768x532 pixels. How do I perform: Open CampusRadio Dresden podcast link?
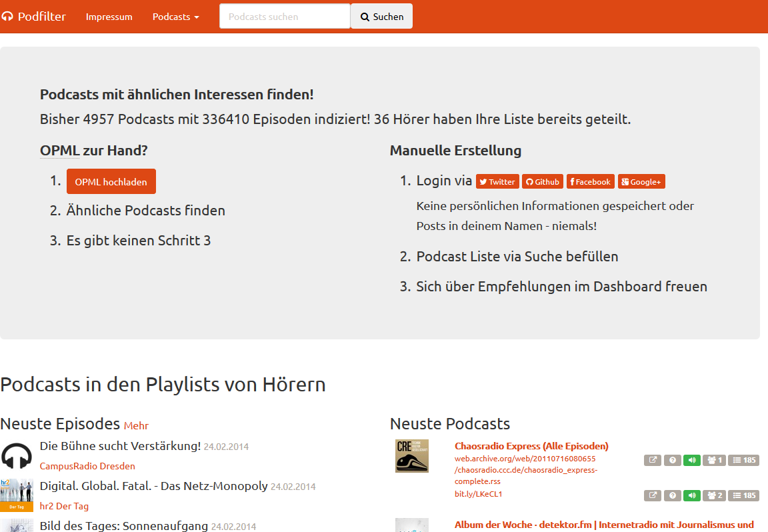[x=87, y=466]
